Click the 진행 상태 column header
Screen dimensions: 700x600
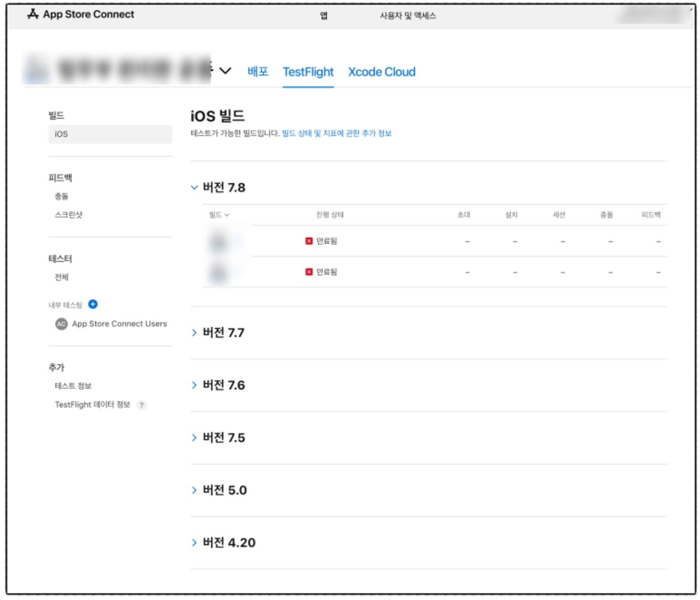tap(330, 215)
